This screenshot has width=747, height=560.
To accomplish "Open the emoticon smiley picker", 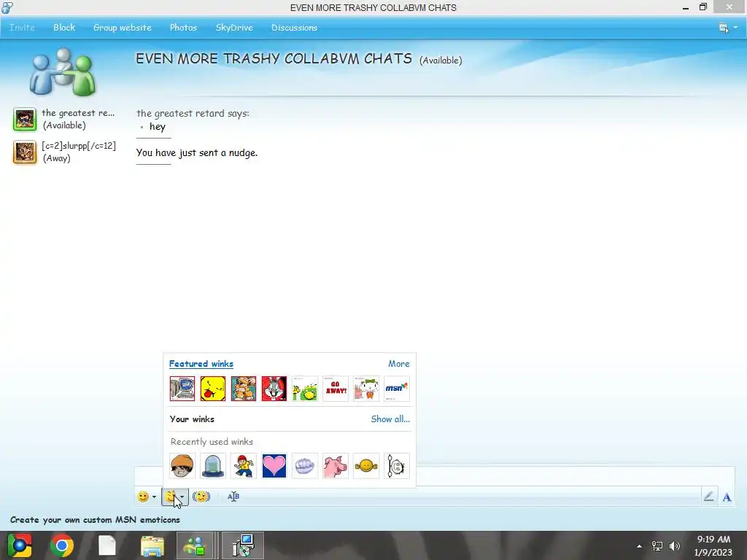I will [x=143, y=497].
